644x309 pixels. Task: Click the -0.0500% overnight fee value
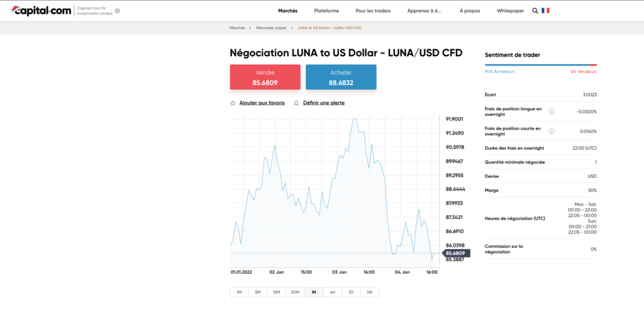pyautogui.click(x=587, y=111)
